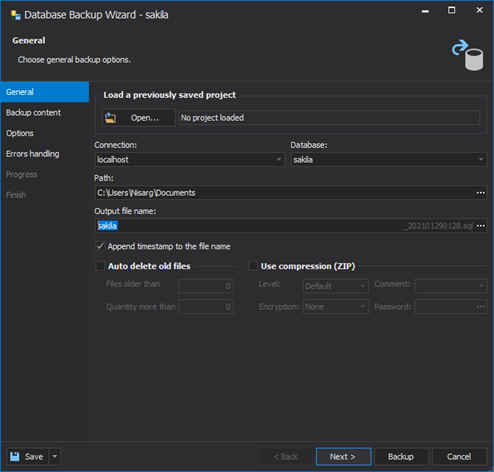Image resolution: width=494 pixels, height=472 pixels.
Task: Expand the Database dropdown showing sakila
Action: coord(481,159)
